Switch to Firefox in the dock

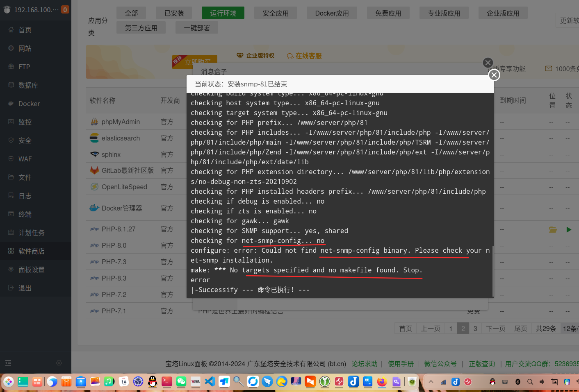382,382
